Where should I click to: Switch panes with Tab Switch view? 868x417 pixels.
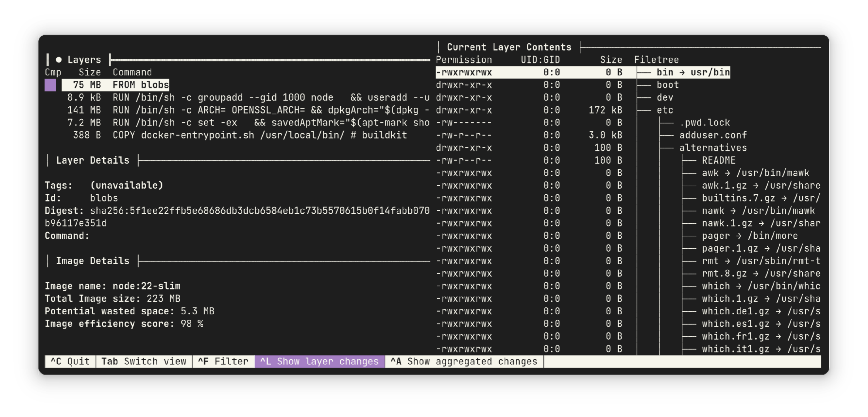pyautogui.click(x=144, y=361)
